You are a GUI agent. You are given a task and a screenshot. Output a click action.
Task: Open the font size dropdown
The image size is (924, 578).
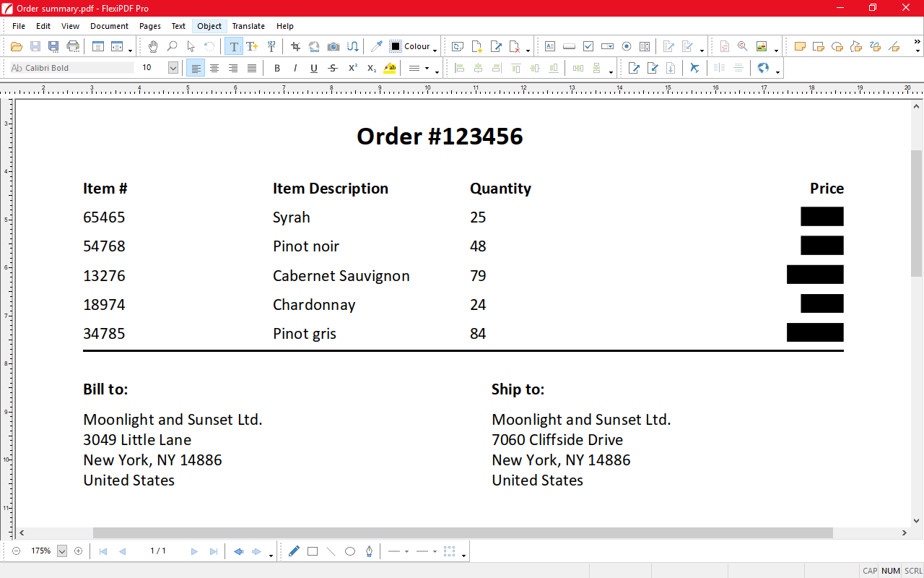click(173, 68)
